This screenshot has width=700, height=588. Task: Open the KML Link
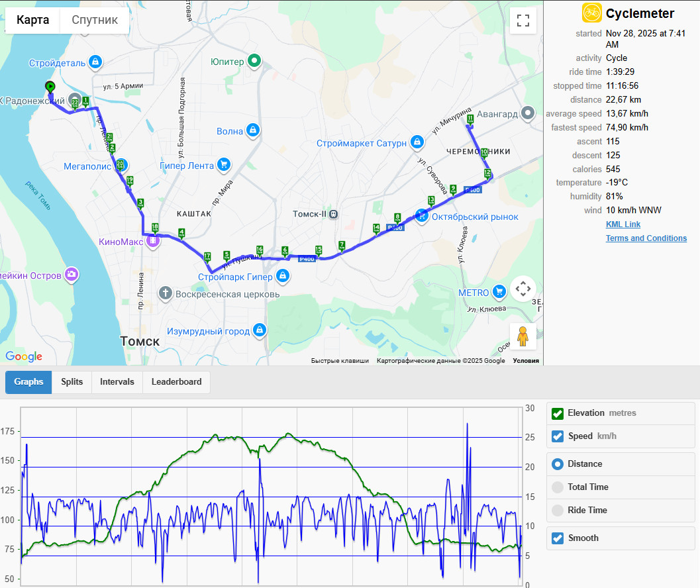click(x=623, y=224)
